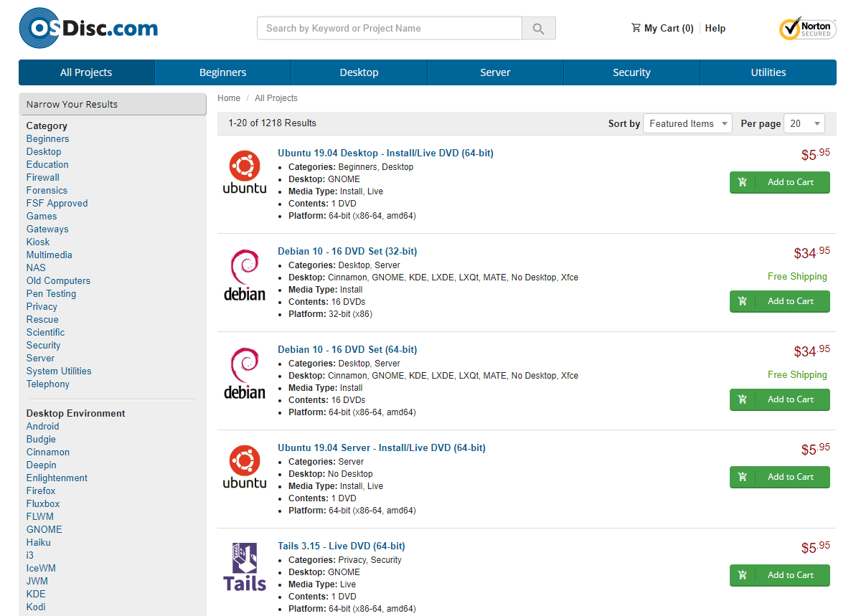The height and width of the screenshot is (616, 856).
Task: Open the Sort by Featured Items dropdown
Action: coord(688,124)
